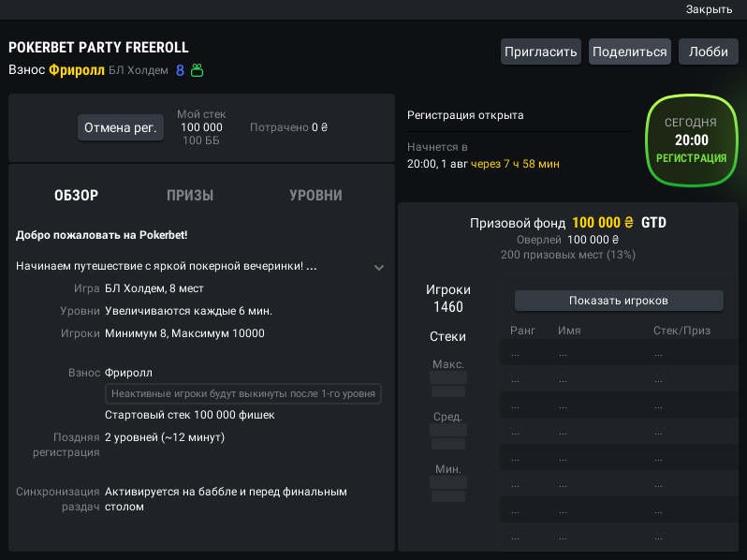747x560 pixels.
Task: Click 'БЛ Холдем, 8 мест' game value
Action: pos(154,288)
